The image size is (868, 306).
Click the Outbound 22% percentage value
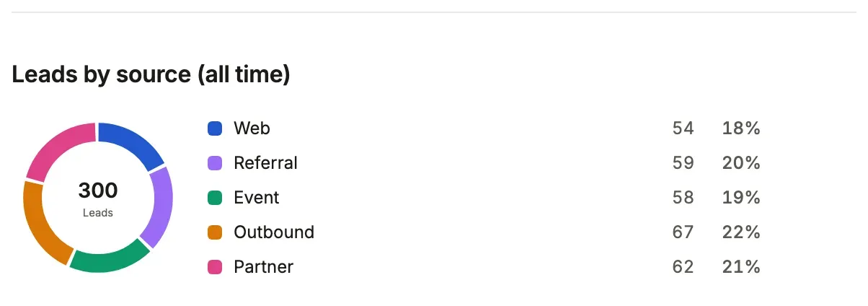(x=741, y=232)
